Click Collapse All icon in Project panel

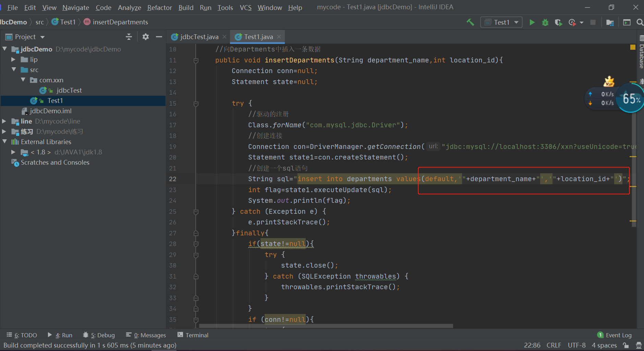(129, 37)
